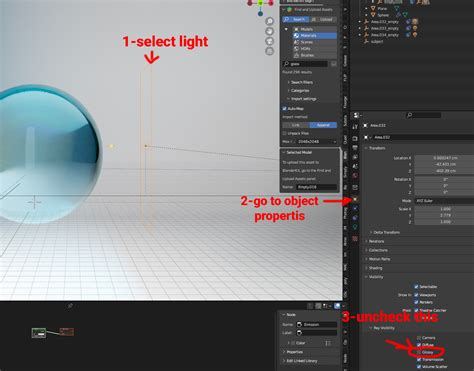This screenshot has width=474, height=371.
Task: Uncheck the Glossy ray visibility checkbox
Action: coord(419,352)
